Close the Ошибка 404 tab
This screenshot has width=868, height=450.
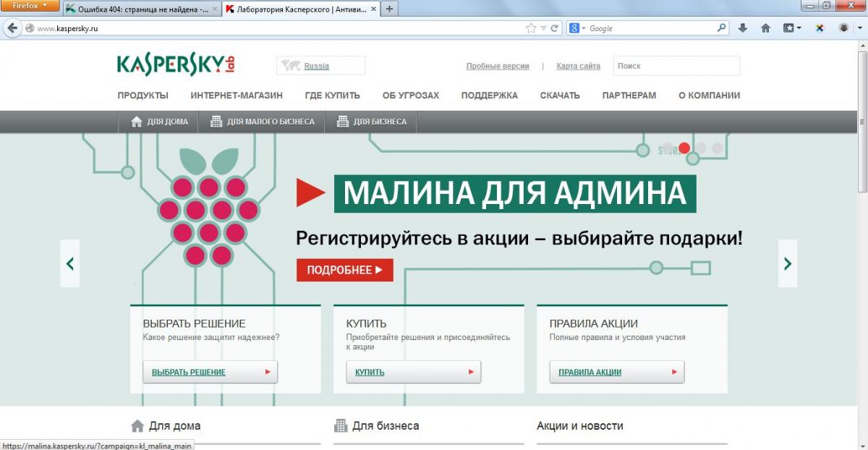coord(215,9)
